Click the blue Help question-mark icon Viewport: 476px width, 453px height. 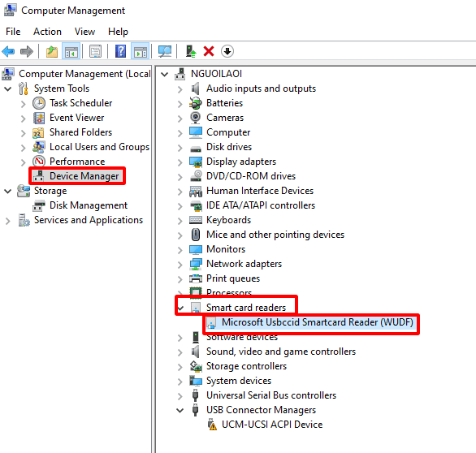pyautogui.click(x=120, y=51)
